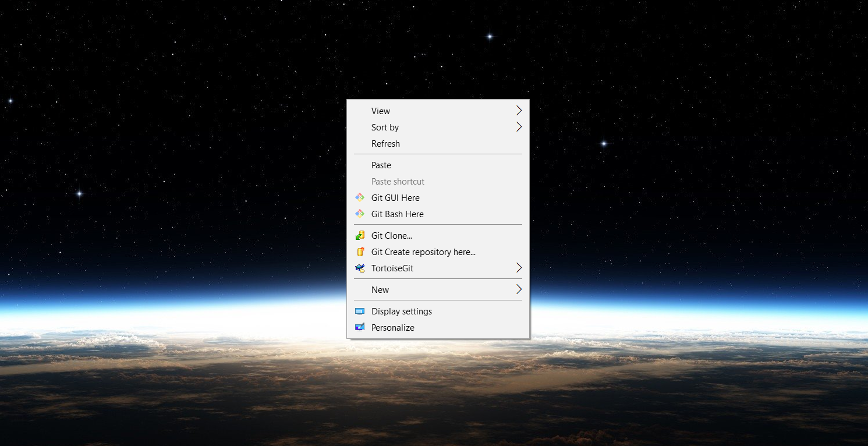The image size is (868, 446).
Task: Click the greyed-out Paste shortcut entry
Action: click(398, 182)
